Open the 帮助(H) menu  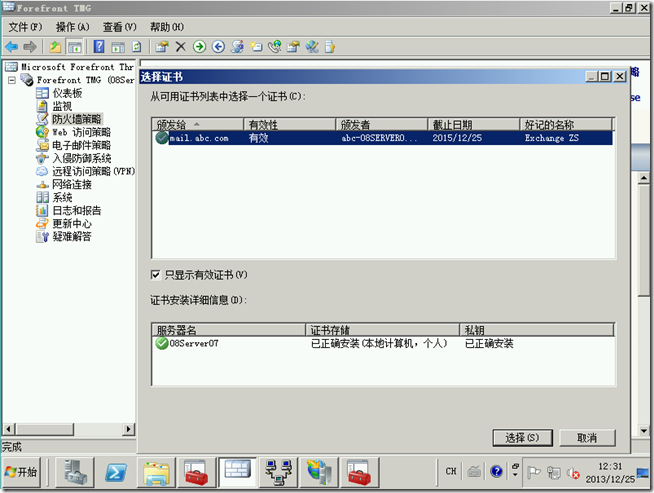click(167, 27)
